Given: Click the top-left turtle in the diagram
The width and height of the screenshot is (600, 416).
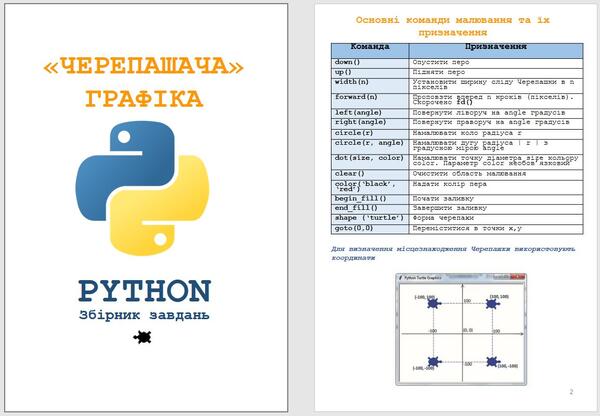Looking at the screenshot, I should coord(433,303).
